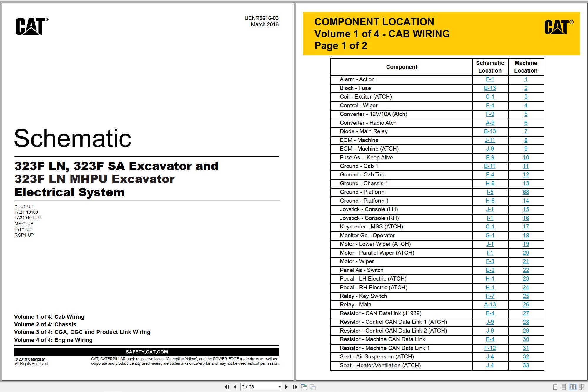Open machine location 19 for Motor - Lower Wiper

[x=526, y=244]
